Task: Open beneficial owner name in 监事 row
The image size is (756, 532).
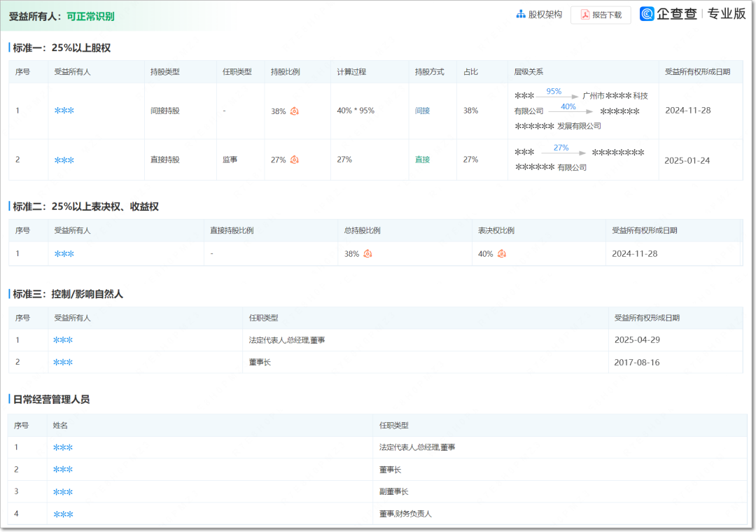Action: pos(64,160)
